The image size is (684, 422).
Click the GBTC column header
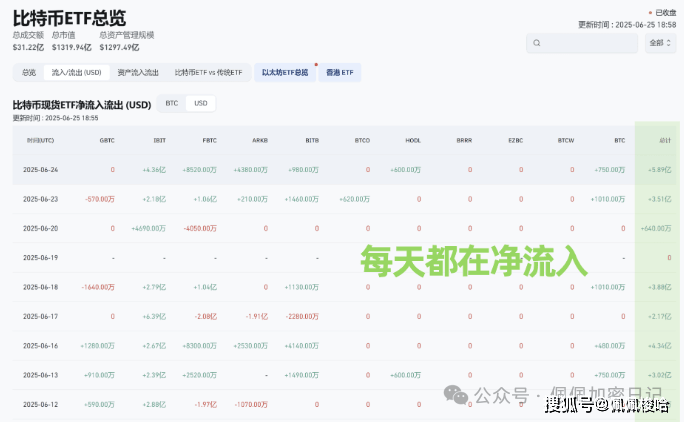[107, 141]
